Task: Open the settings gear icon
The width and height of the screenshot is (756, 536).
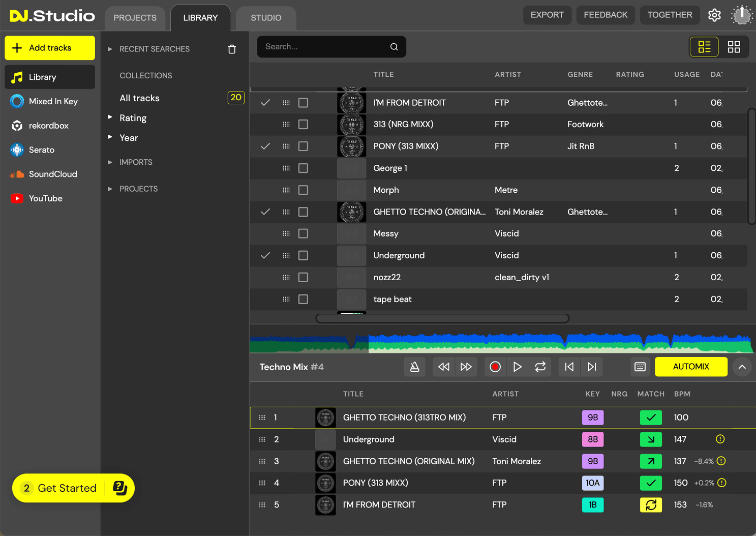Action: tap(714, 15)
